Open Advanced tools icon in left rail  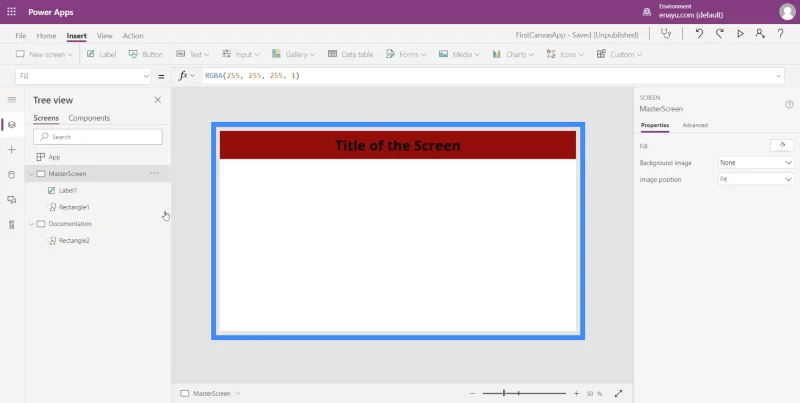12,224
